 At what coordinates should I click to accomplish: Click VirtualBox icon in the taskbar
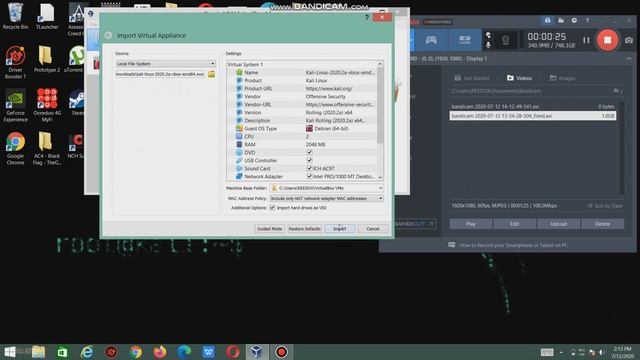(257, 352)
